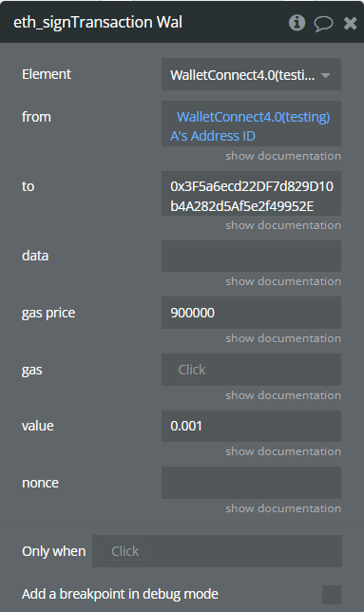Show documentation under data field
This screenshot has height=612, width=364.
283,281
